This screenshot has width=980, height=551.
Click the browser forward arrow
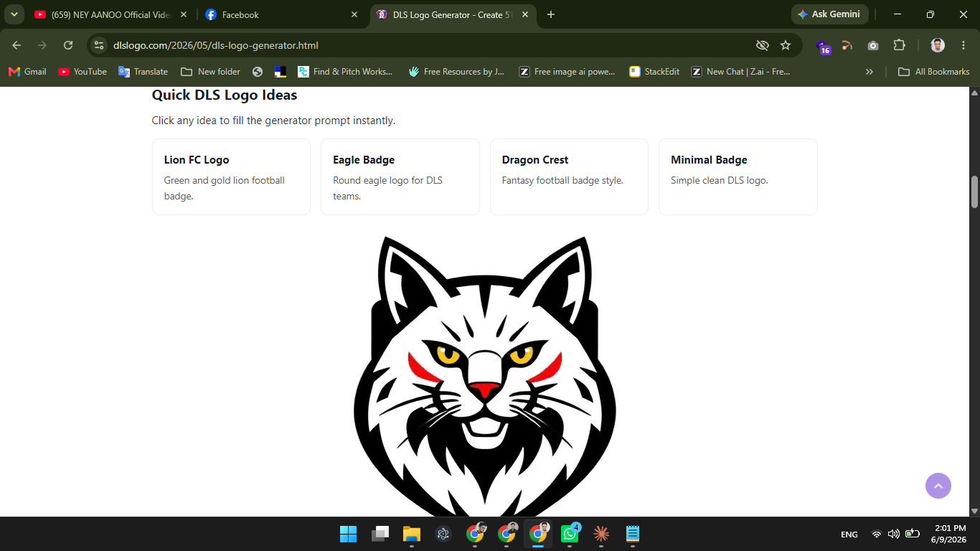[42, 45]
